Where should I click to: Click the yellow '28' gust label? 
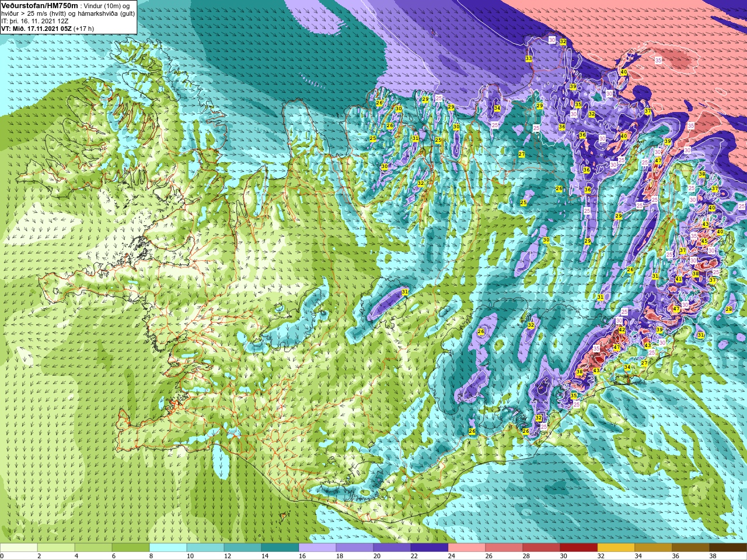(728, 310)
